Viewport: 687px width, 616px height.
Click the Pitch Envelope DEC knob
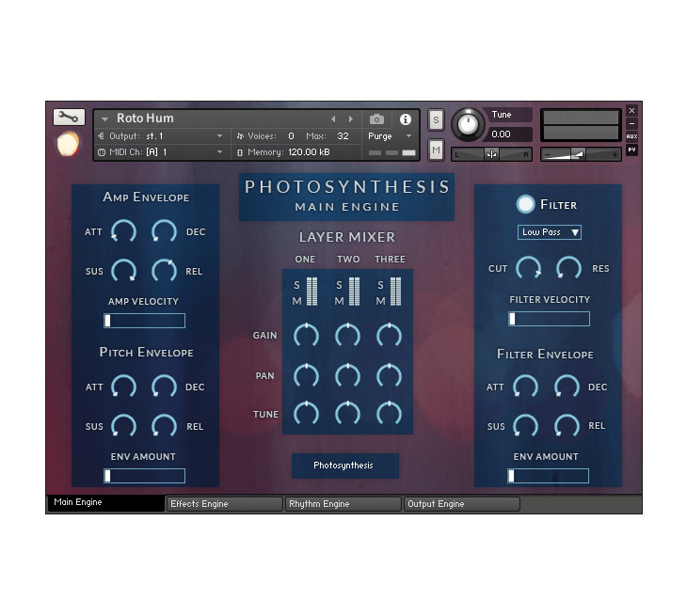164,387
